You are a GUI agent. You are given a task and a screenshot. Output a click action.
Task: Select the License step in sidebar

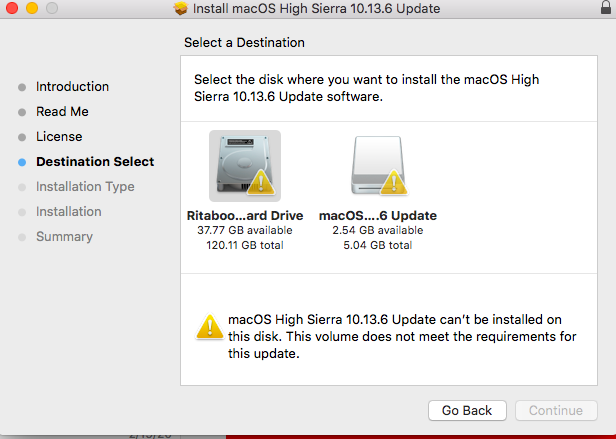(59, 137)
